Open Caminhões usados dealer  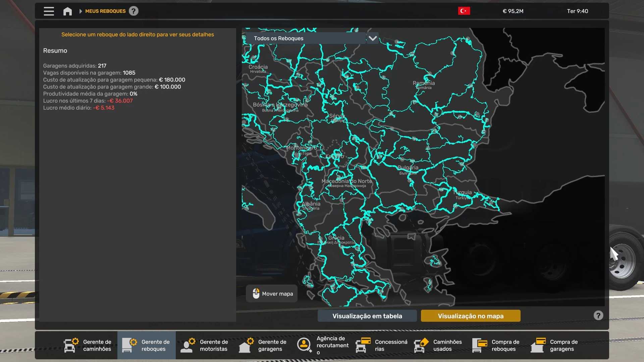pos(438,345)
